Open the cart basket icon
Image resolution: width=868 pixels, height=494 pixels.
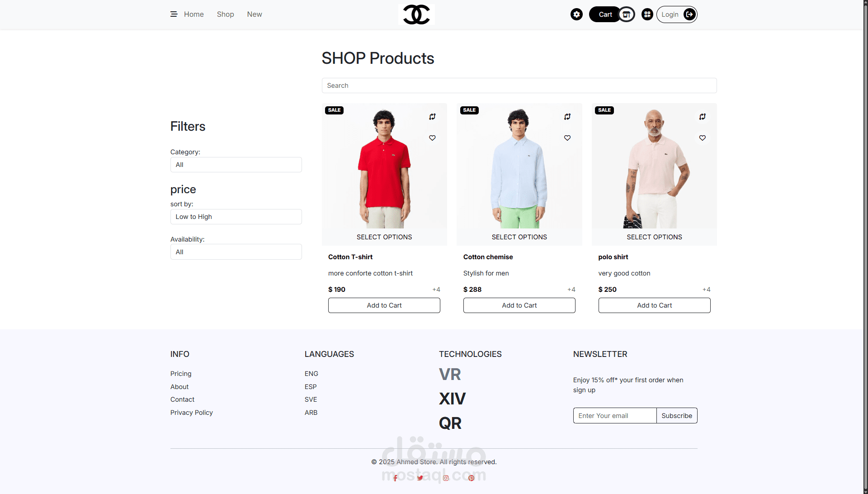pos(627,14)
